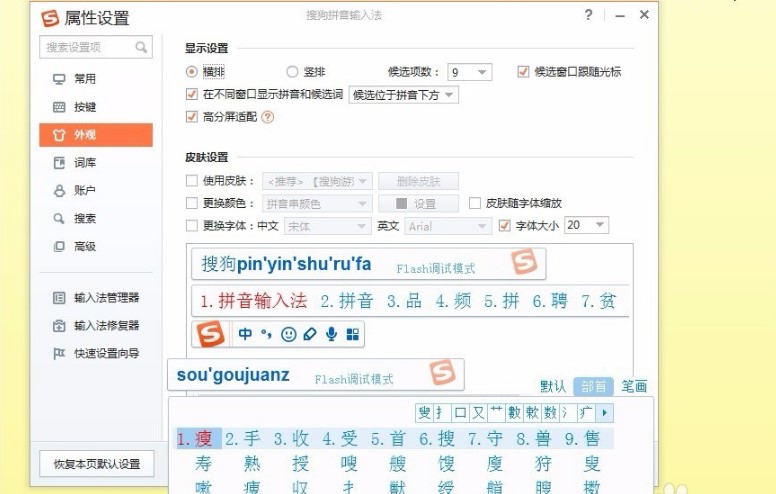Open the font size dropdown showing 20
Screen dimensions: 776x494
586,225
